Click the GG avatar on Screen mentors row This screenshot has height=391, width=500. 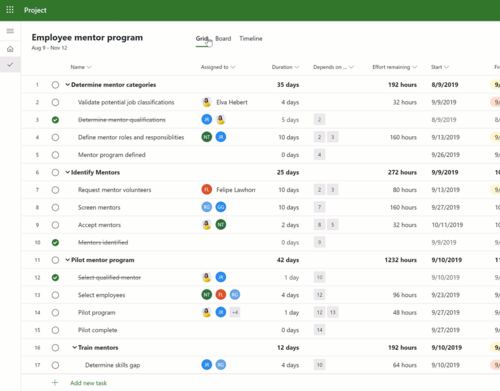(x=221, y=207)
